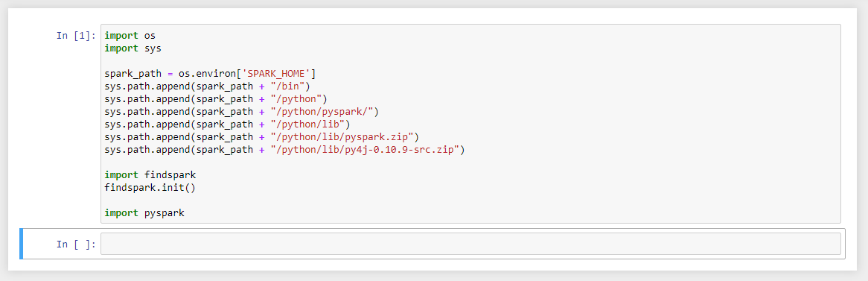Click the pyspark.zip path string
868x281 pixels.
tap(342, 137)
